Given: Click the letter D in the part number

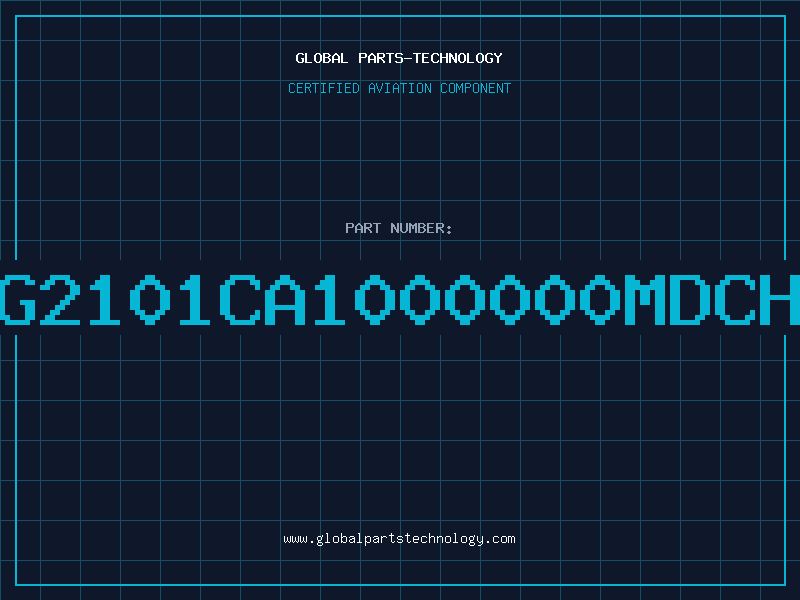Looking at the screenshot, I should [690, 299].
